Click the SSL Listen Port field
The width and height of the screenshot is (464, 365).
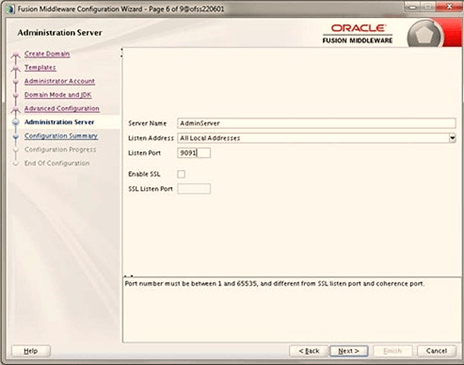[x=194, y=189]
